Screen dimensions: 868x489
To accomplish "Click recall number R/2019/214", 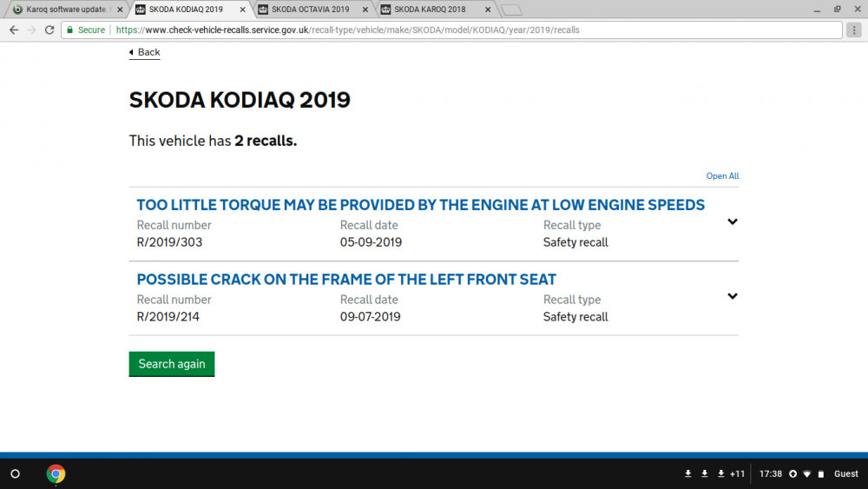I will [168, 317].
